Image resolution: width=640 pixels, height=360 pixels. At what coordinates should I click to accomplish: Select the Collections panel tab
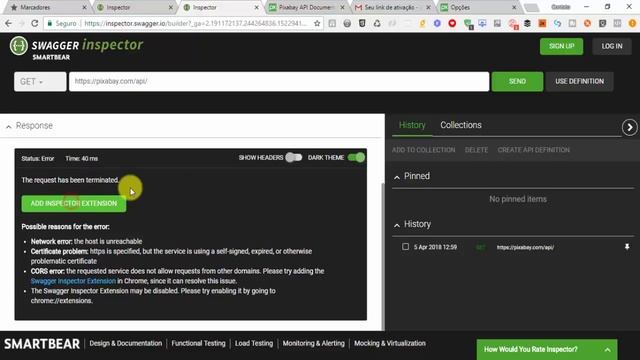(x=460, y=125)
